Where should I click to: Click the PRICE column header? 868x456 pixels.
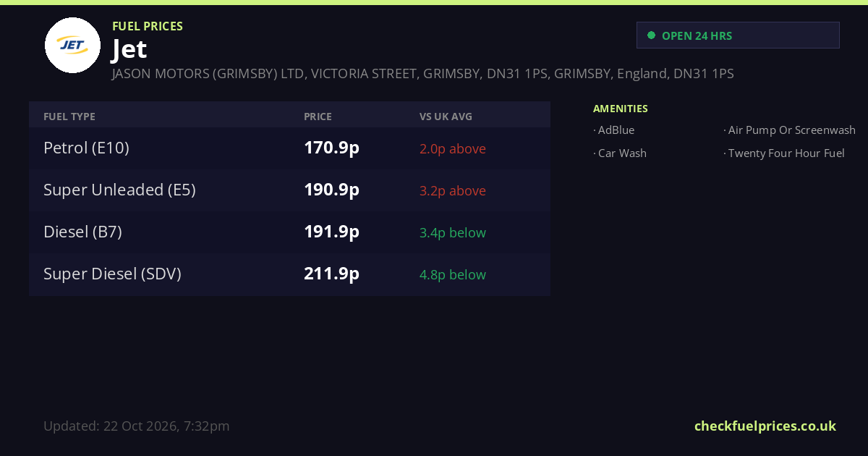coord(318,117)
